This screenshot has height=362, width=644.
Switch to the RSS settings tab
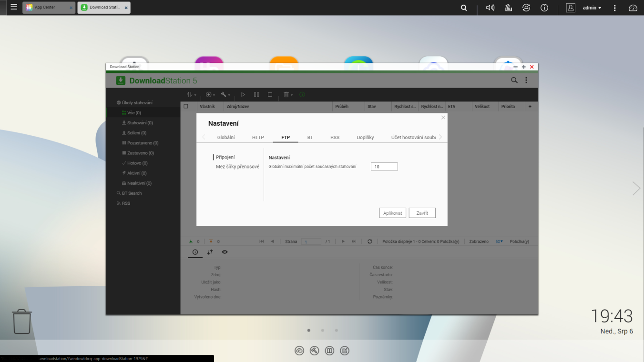pyautogui.click(x=335, y=137)
